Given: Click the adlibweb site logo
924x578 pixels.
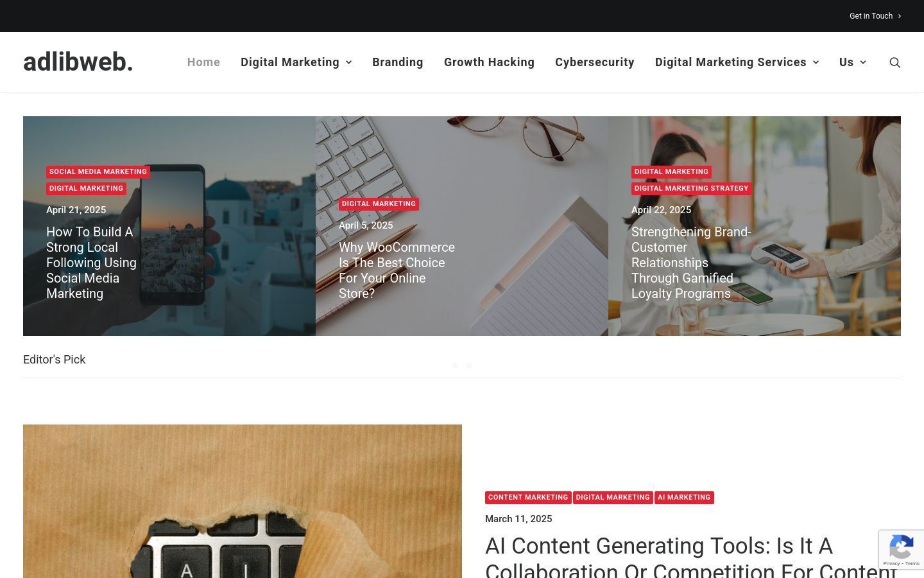Looking at the screenshot, I should (78, 62).
